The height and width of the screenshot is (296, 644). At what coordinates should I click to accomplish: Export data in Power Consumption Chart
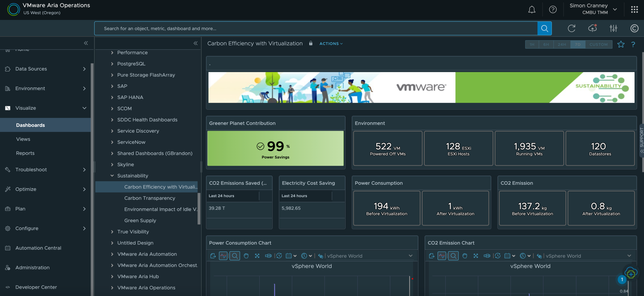(x=213, y=256)
